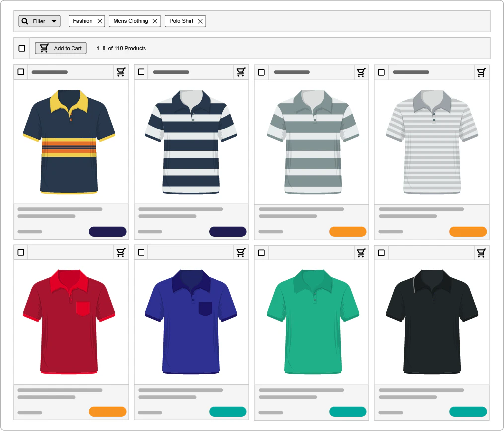Click the Add to Cart button

tap(60, 48)
